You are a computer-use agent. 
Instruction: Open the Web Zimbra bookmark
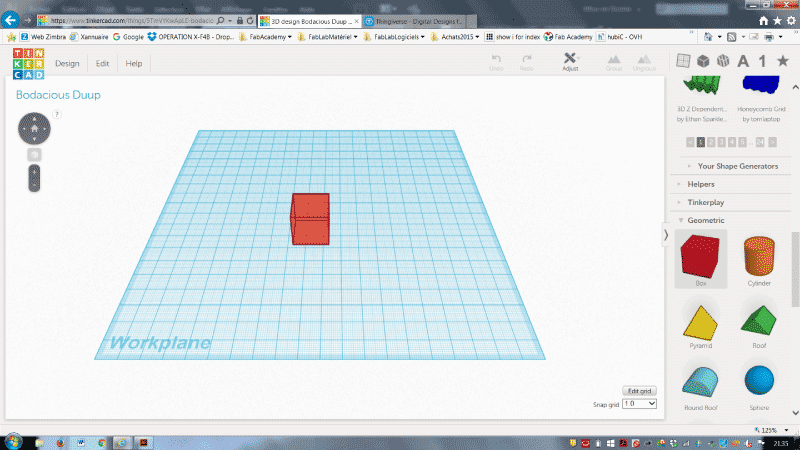pyautogui.click(x=43, y=37)
